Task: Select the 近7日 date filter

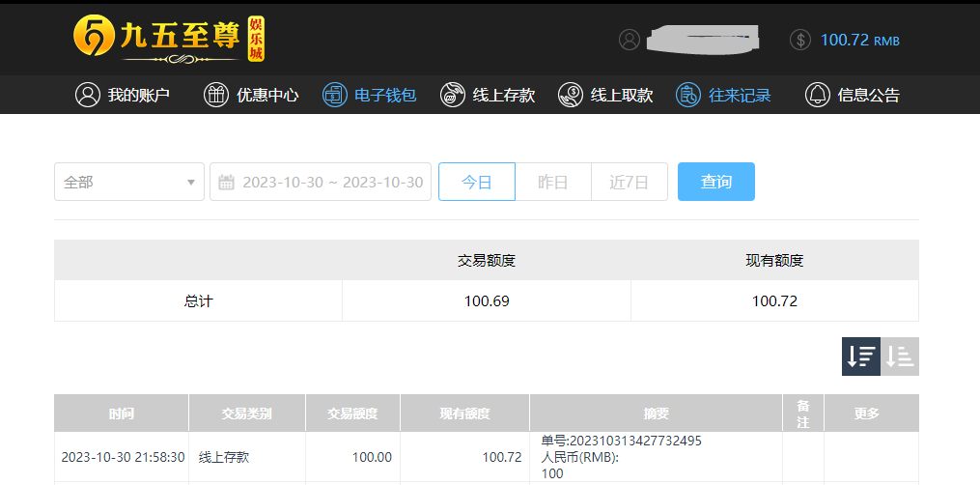Action: click(630, 182)
